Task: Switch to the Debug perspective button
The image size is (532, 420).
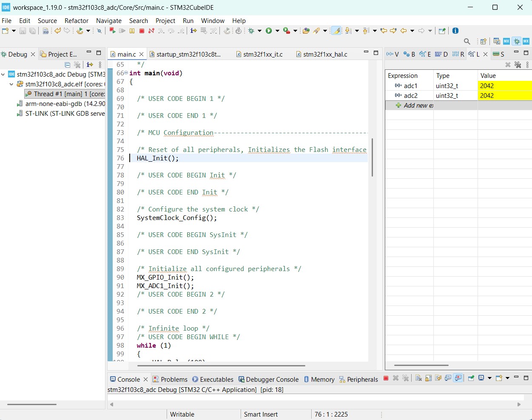Action: 516,41
